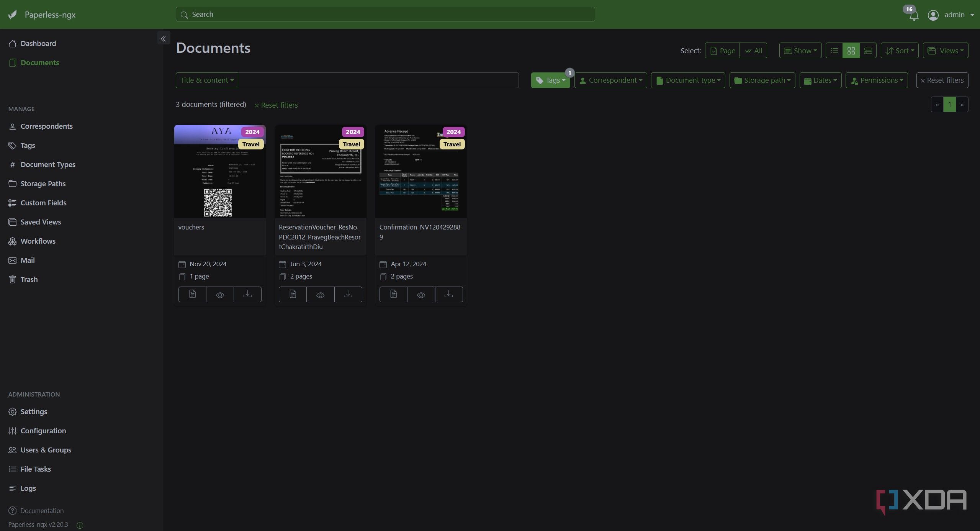This screenshot has height=531, width=980.
Task: Download the Confirmation_NV1204292889 document
Action: pos(448,294)
